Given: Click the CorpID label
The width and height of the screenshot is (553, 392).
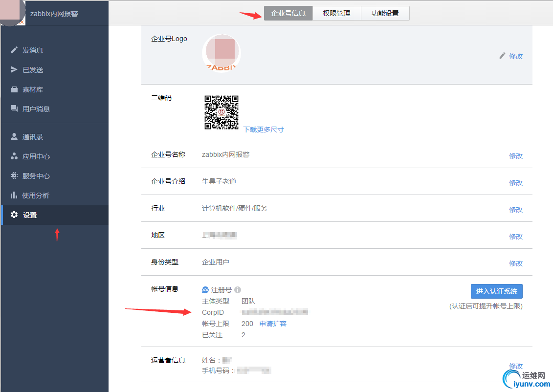Looking at the screenshot, I should pos(213,312).
